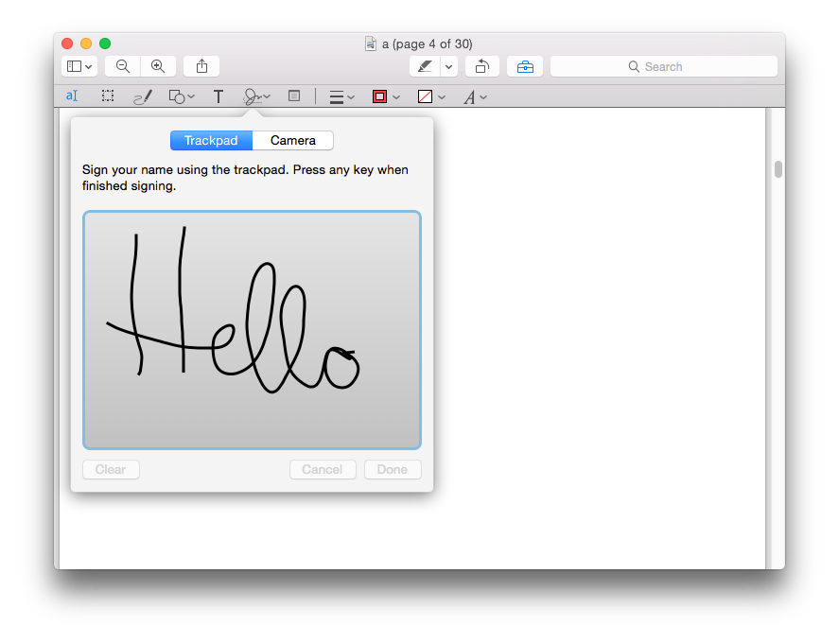Screen dimensions: 839x644
Task: Click the text style A icon
Action: coord(469,97)
